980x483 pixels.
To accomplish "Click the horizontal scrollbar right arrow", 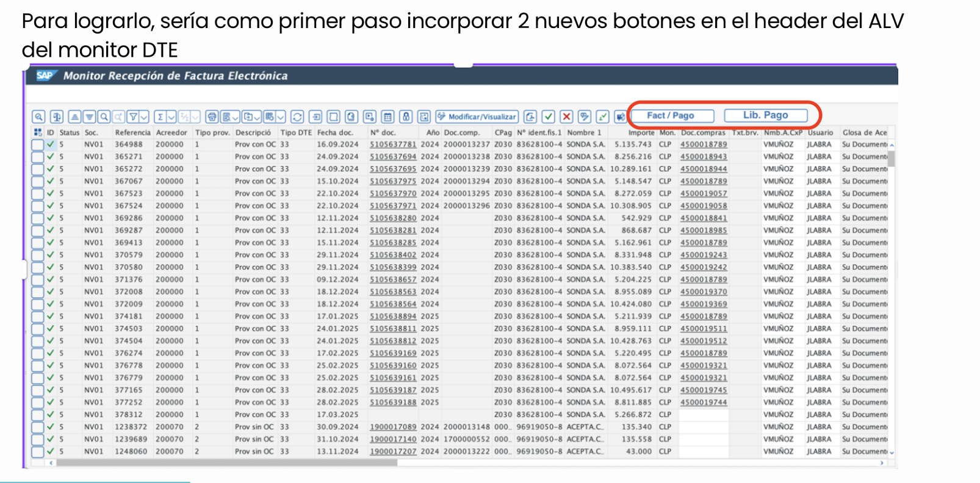I will 882,463.
